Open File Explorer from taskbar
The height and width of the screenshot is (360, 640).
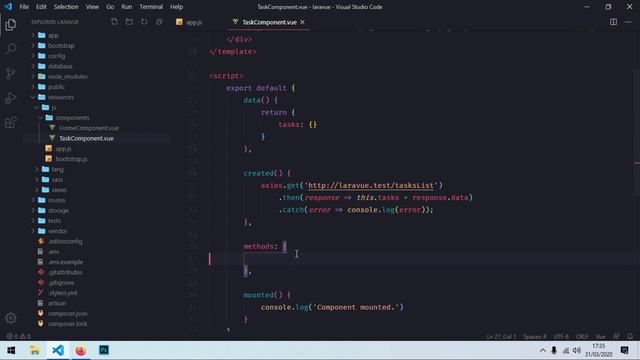[35, 350]
